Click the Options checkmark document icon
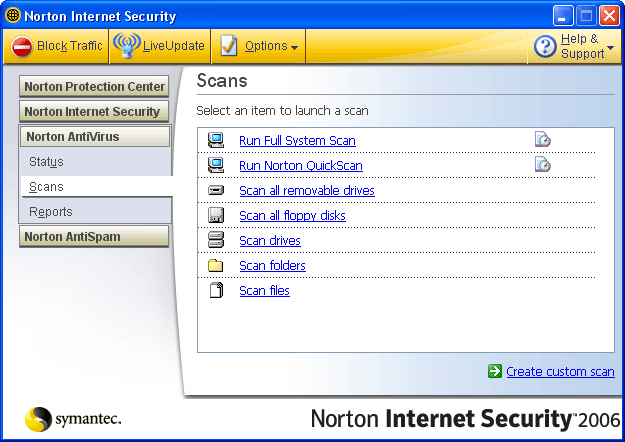Image resolution: width=625 pixels, height=442 pixels. click(x=229, y=46)
